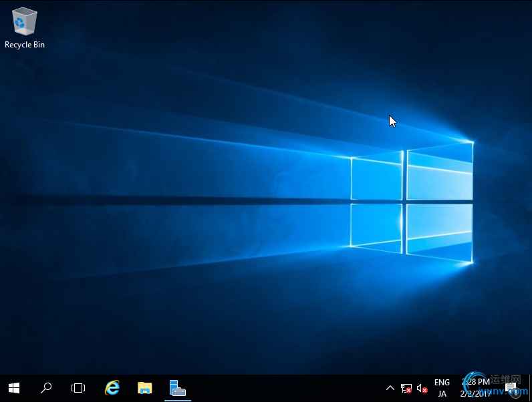532x402 pixels.
Task: Change the ENG JA input language
Action: [442, 388]
